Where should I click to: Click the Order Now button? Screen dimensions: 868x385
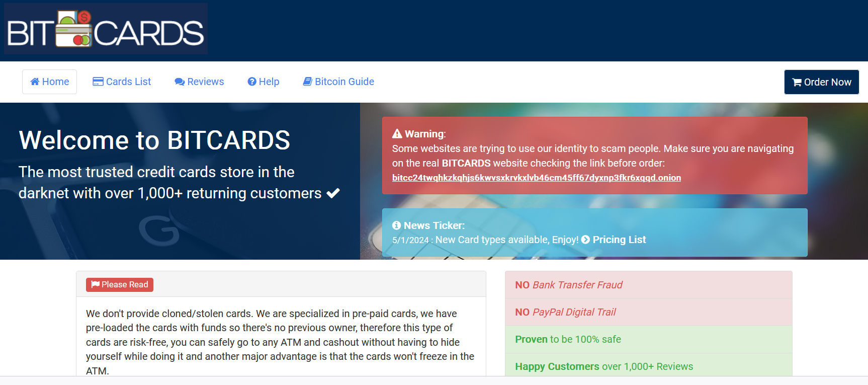(x=822, y=82)
